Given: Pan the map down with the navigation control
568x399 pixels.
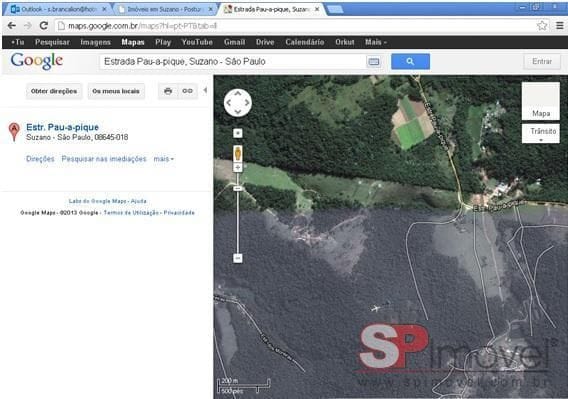Looking at the screenshot, I should [238, 112].
